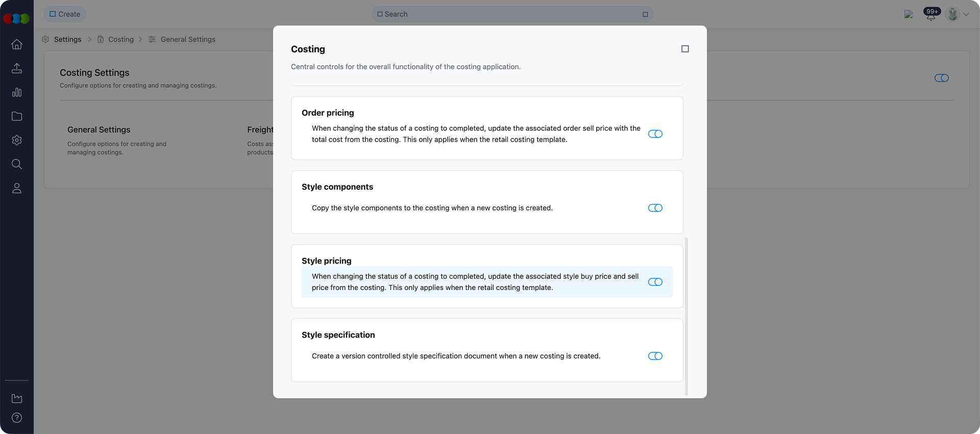Click the Costing dialog vertical scrollbar
Screen dimensions: 980x434
pyautogui.click(x=687, y=316)
